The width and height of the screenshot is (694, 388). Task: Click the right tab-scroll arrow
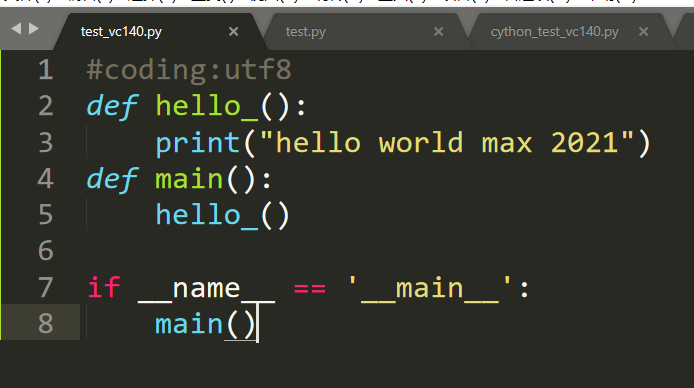[34, 29]
